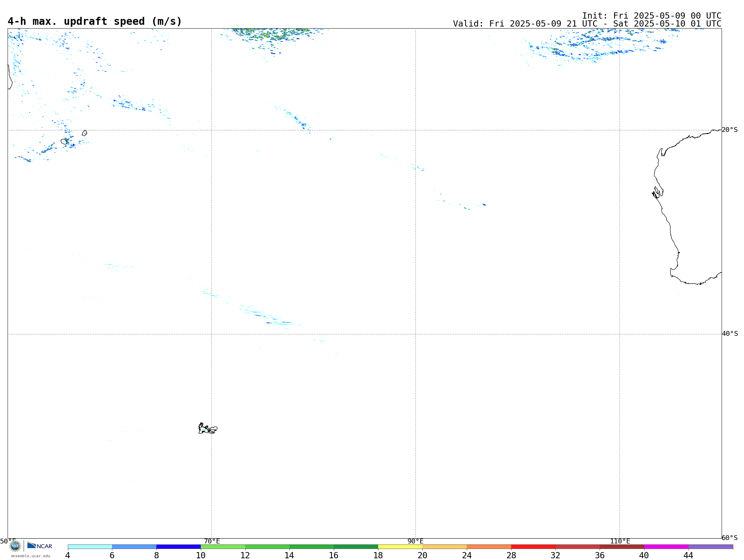Pick the dark green 16–18 colorbar swatch
The width and height of the screenshot is (744, 560).
point(356,547)
